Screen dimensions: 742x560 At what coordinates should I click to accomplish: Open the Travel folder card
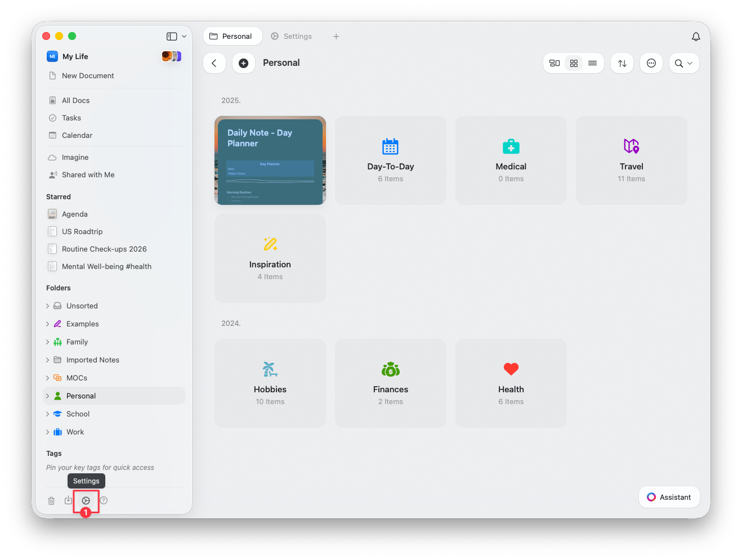coord(632,160)
